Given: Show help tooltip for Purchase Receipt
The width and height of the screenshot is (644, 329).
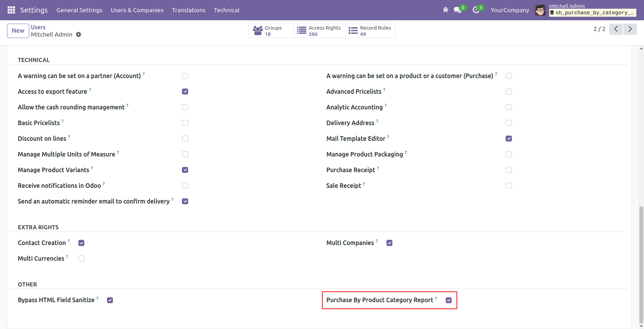Looking at the screenshot, I should click(378, 168).
